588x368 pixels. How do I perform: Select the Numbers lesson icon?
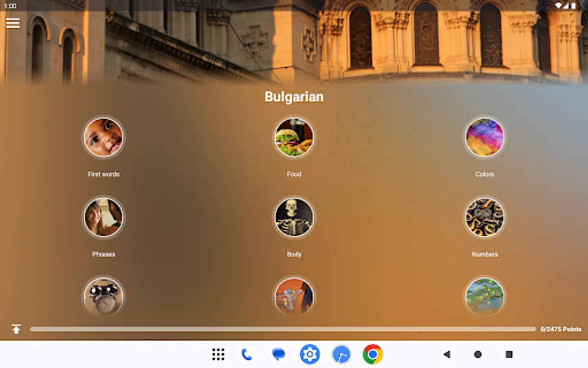[484, 217]
